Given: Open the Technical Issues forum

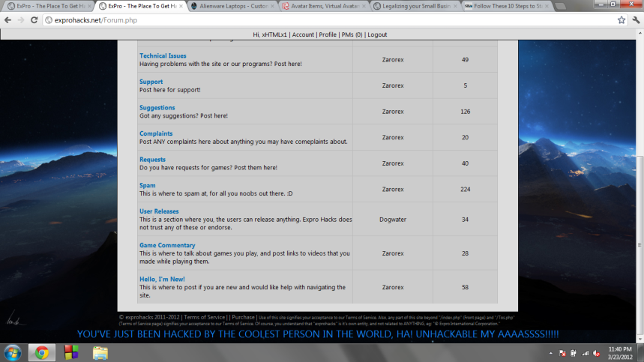Looking at the screenshot, I should pyautogui.click(x=163, y=55).
